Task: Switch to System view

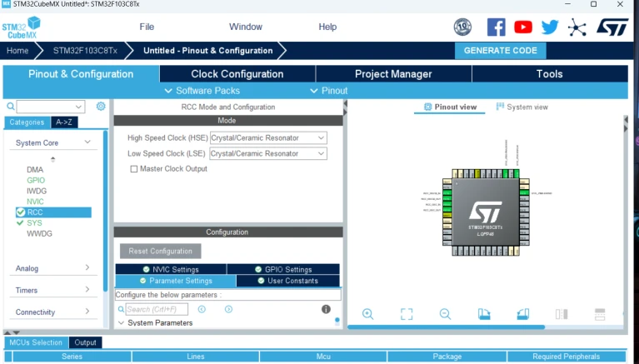Action: (x=522, y=107)
